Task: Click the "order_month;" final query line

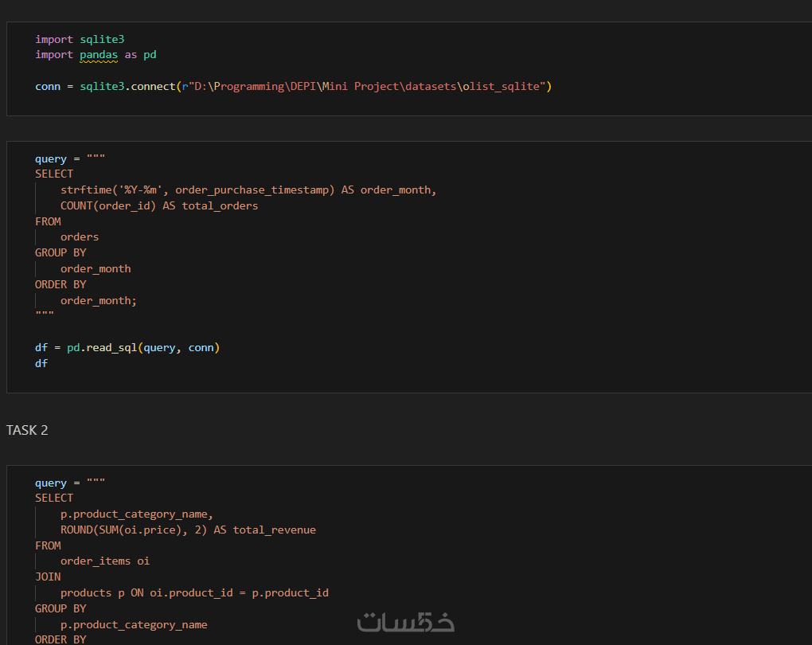Action: coord(99,300)
